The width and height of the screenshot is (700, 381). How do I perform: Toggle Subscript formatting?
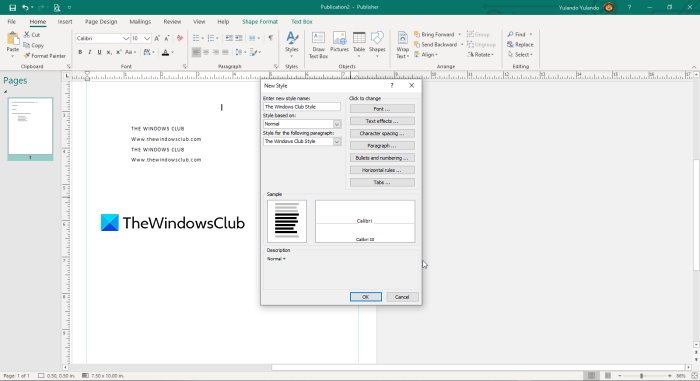coord(109,52)
